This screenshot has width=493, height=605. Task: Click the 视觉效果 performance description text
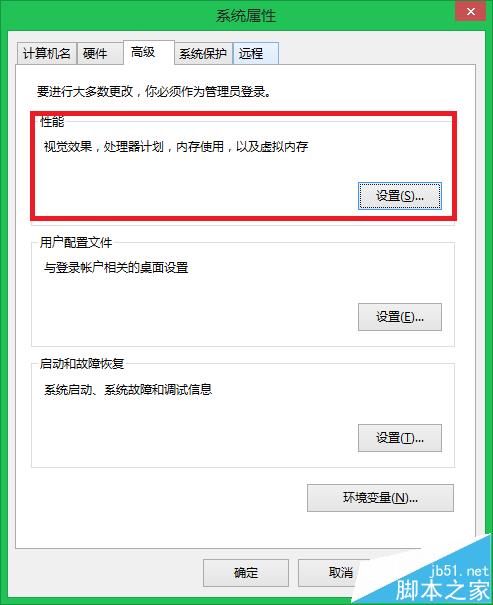tap(176, 147)
